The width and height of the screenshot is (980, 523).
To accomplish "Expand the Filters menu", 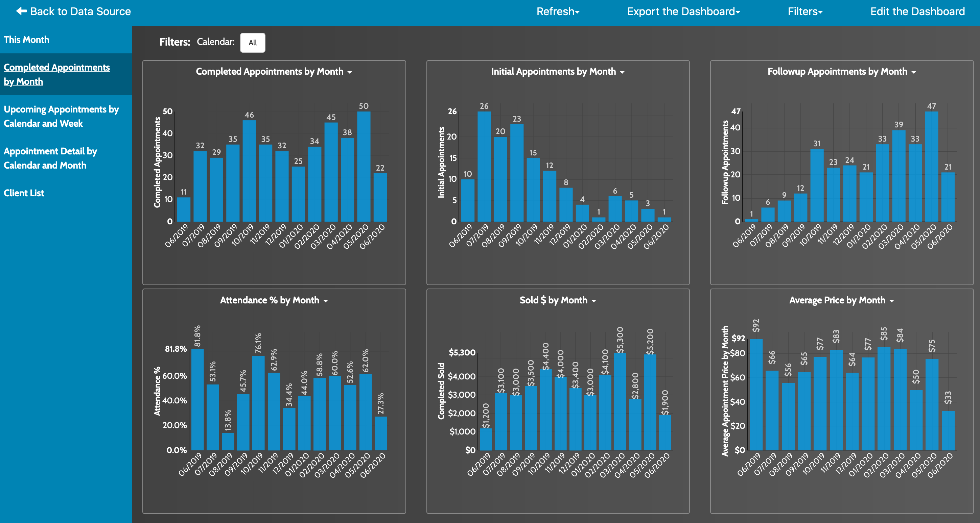I will (805, 11).
